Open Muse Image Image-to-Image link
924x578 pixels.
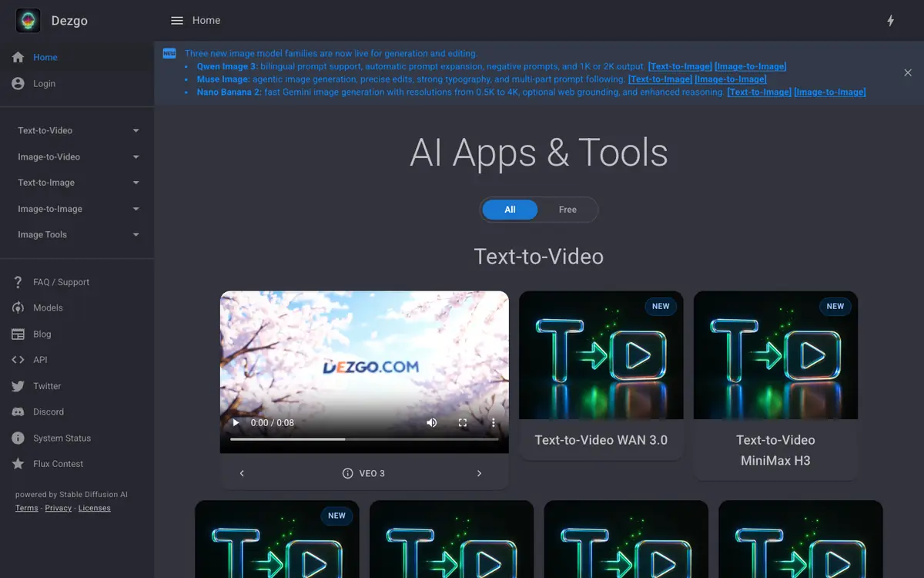pos(731,79)
